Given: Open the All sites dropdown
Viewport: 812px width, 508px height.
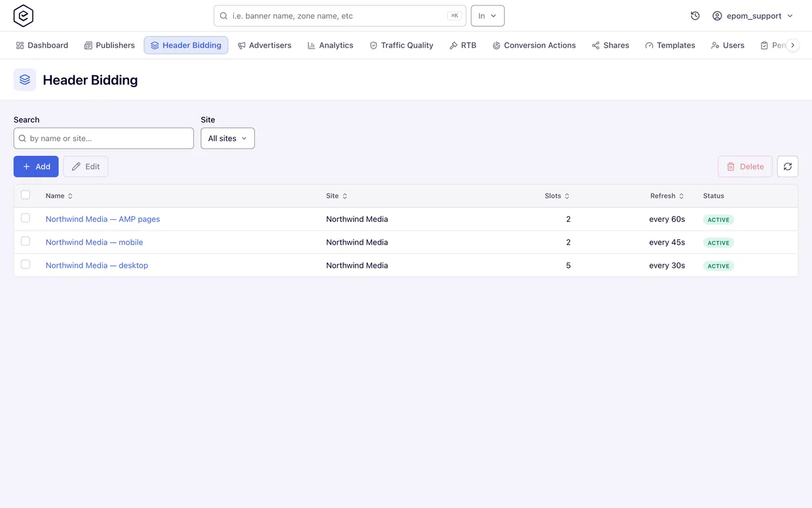Looking at the screenshot, I should coord(227,138).
